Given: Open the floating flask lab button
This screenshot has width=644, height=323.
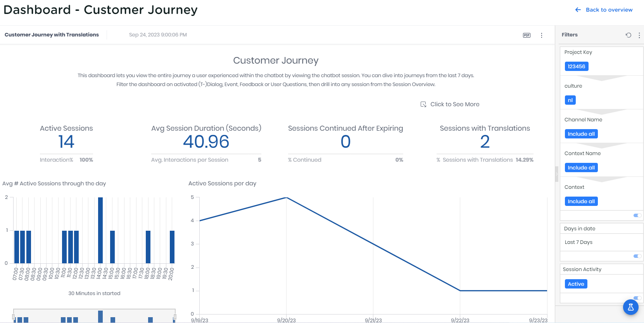Looking at the screenshot, I should [630, 307].
